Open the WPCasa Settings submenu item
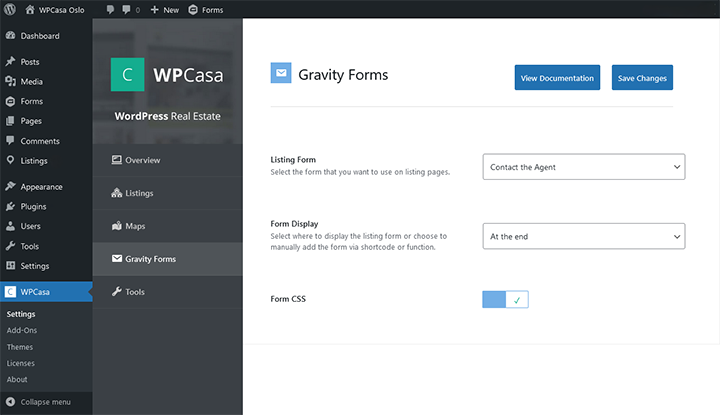720x415 pixels. click(21, 314)
